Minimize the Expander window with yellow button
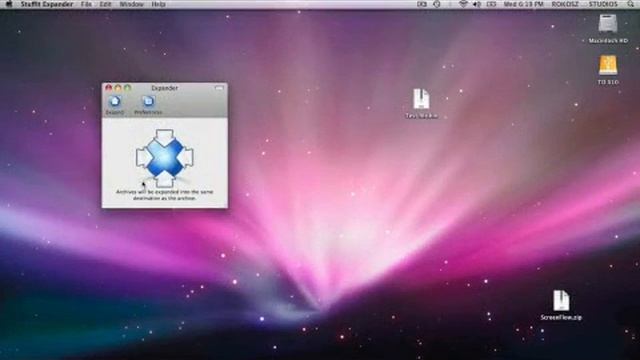 pos(118,88)
